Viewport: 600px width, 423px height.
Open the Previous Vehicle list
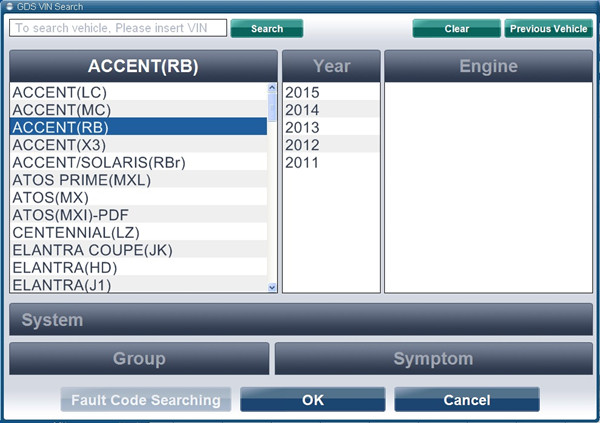548,28
